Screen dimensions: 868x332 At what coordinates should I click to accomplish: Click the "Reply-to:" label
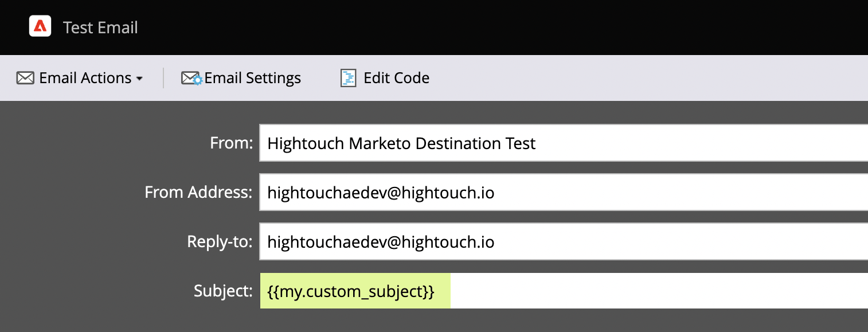tap(220, 242)
